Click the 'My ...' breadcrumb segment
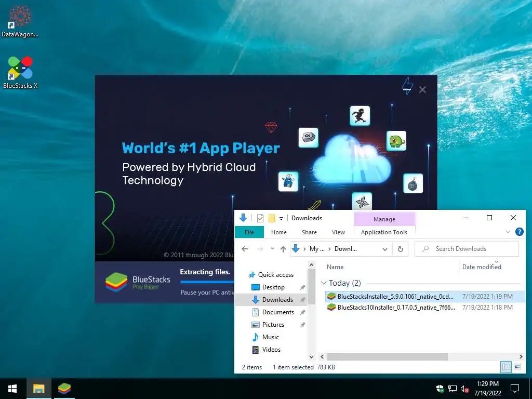532x399 pixels. point(317,249)
